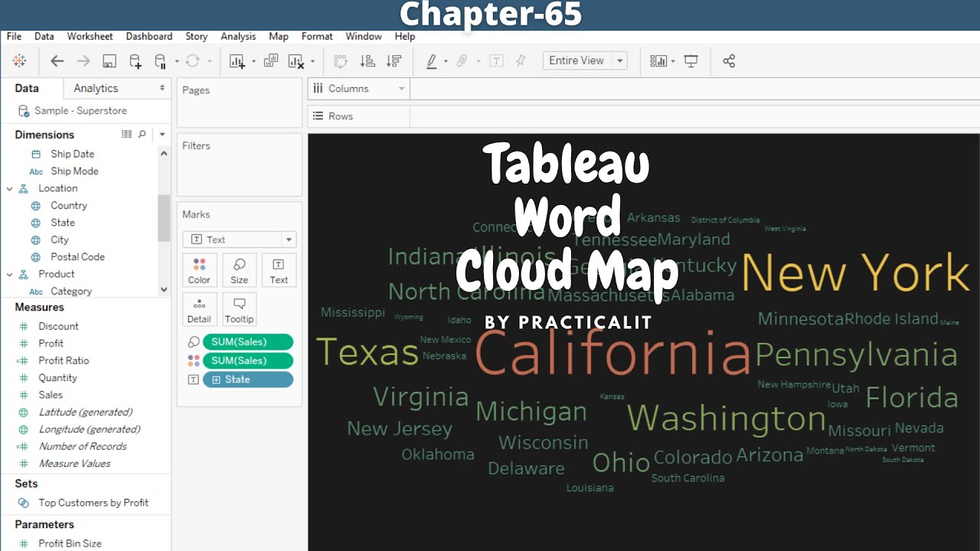Screen dimensions: 980x551
Task: Click text icon beside the State pill
Action: pos(194,380)
